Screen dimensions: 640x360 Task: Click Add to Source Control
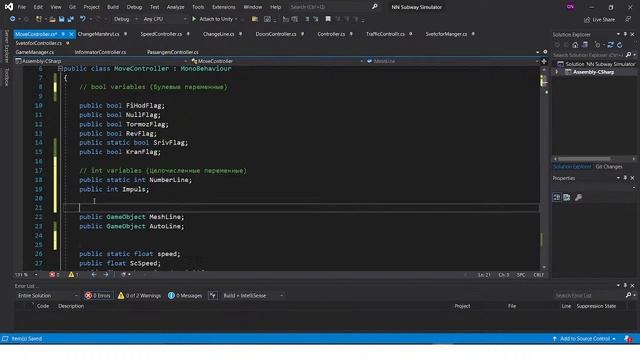point(584,339)
